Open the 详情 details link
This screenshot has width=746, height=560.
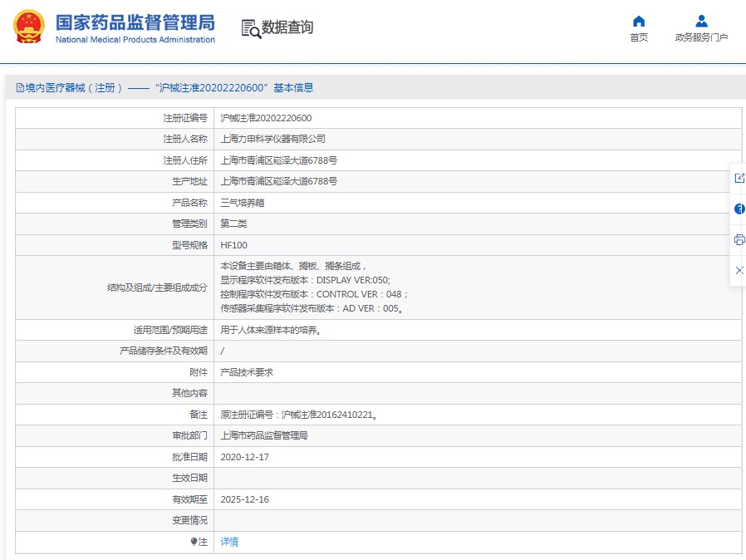(229, 542)
